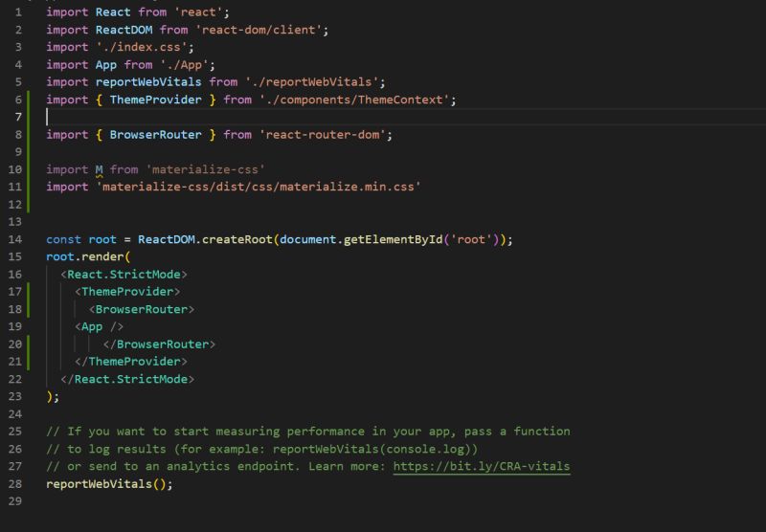Click 'analytics endpoint' in the line 27 comment
766x532 pixels.
click(x=230, y=467)
